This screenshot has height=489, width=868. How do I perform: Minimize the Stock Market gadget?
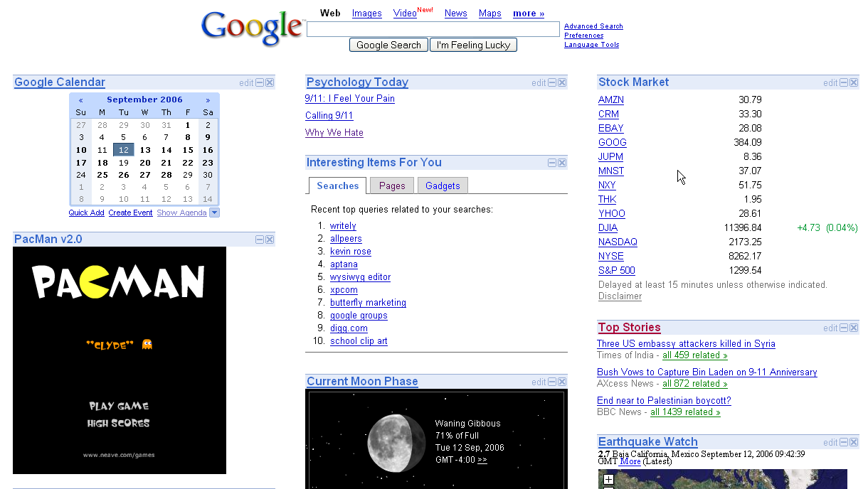click(x=845, y=83)
